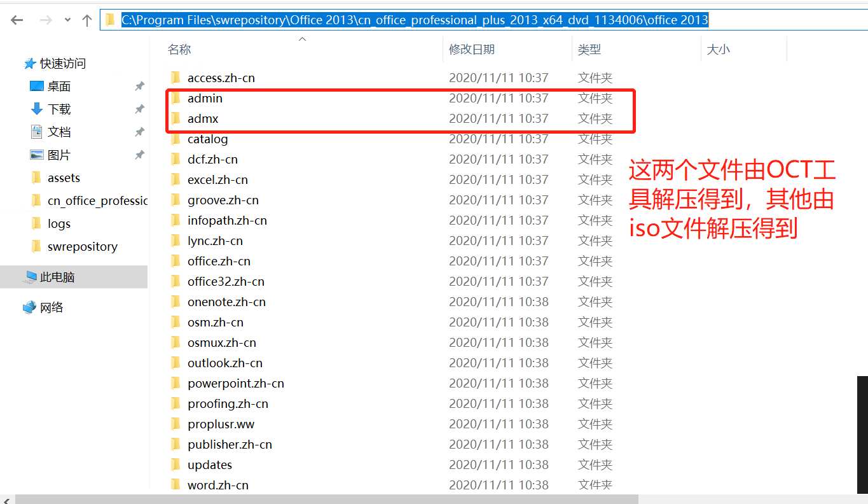Open swrepository folder in the navigation pane

(x=82, y=247)
